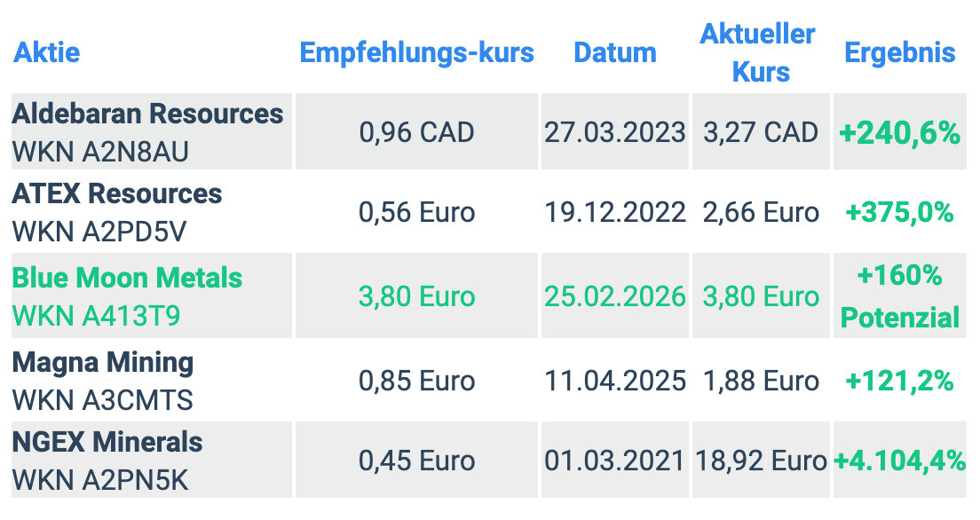Viewport: 980px width, 520px height.
Task: Open the Blue Moon Metals link
Action: [127, 278]
